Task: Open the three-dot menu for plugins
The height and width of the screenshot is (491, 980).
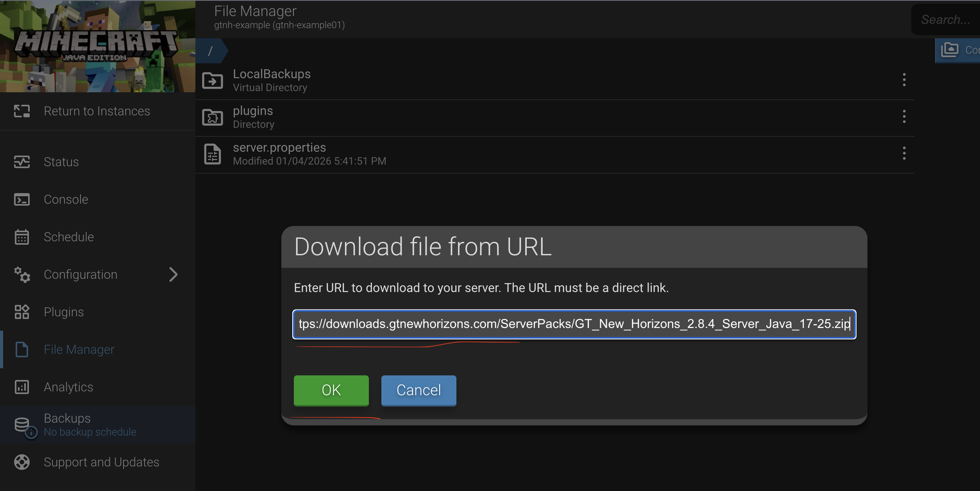Action: (904, 116)
